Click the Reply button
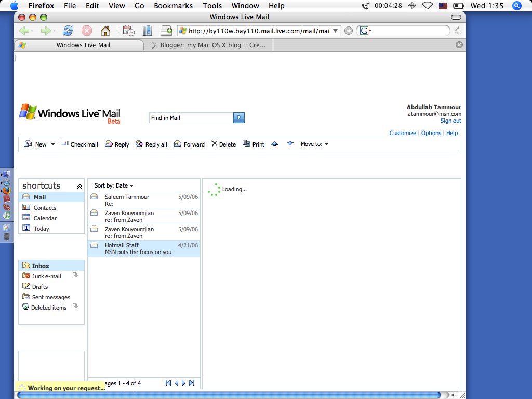Viewport: 532px width, 399px height. (117, 144)
